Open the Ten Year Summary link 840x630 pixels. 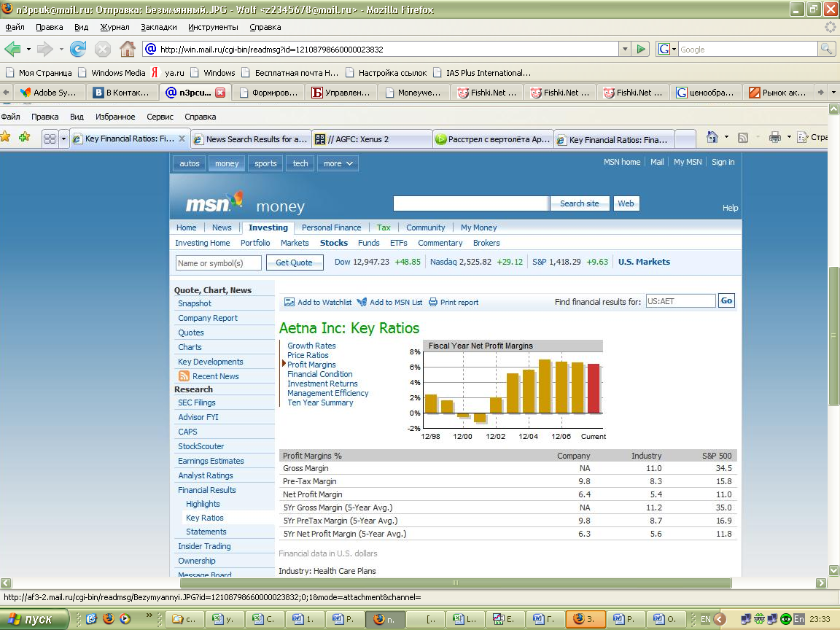pos(320,402)
